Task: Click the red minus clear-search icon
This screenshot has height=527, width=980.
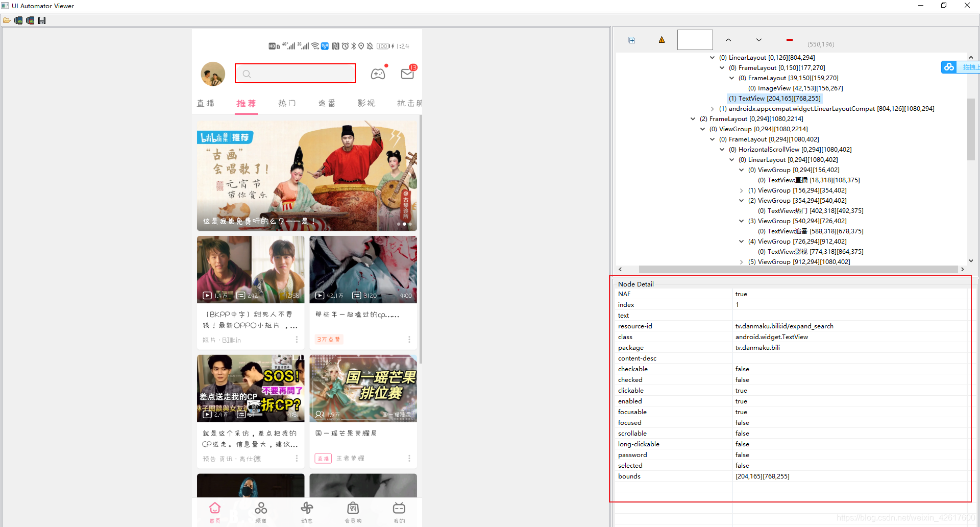Action: [x=789, y=40]
